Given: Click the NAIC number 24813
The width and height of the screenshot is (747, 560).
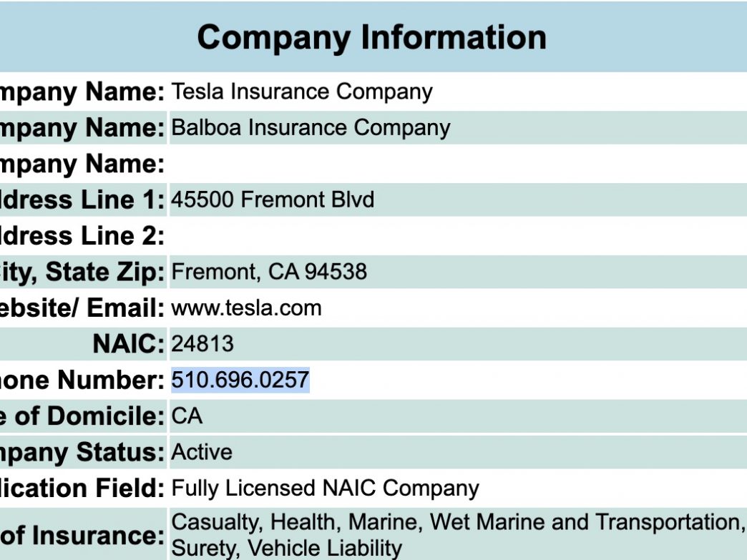Looking at the screenshot, I should pyautogui.click(x=202, y=344).
